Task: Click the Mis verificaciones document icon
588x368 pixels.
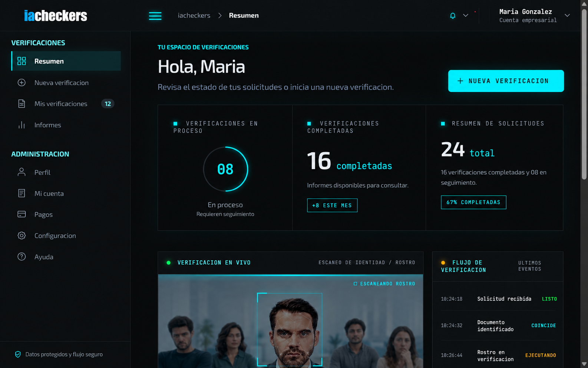Action: 22,104
